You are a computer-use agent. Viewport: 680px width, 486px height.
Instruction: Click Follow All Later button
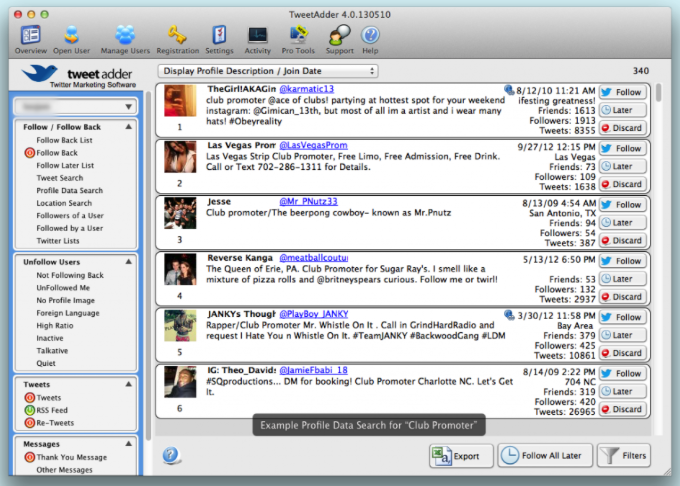click(x=545, y=456)
